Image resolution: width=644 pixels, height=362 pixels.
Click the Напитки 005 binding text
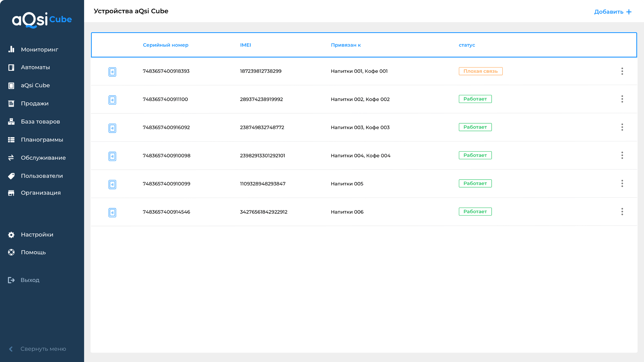coord(347,184)
